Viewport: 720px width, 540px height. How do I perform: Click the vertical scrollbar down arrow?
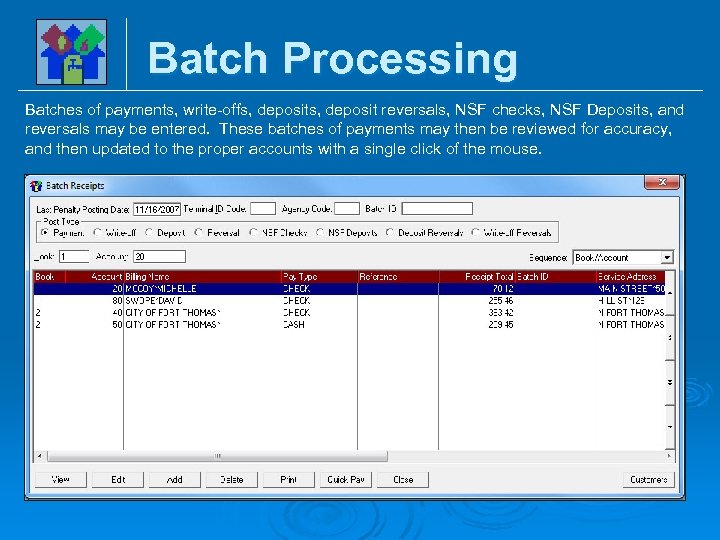pos(670,427)
